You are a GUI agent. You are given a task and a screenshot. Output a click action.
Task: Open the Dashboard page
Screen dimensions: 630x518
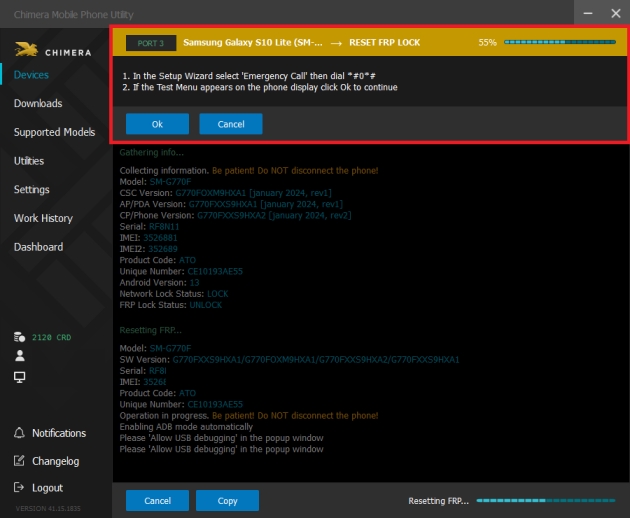point(39,247)
